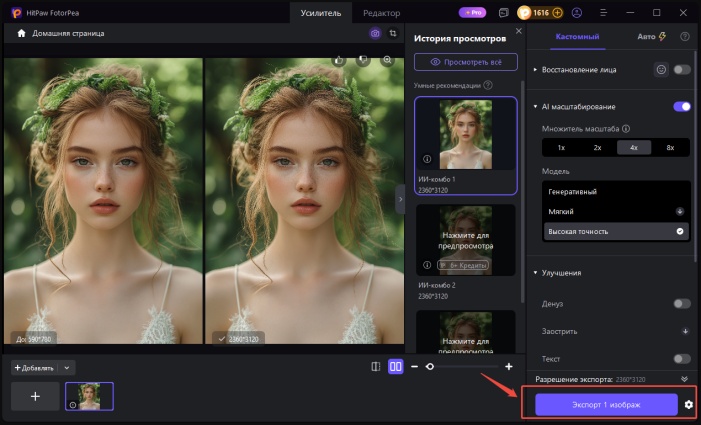Select the crop tool icon
This screenshot has width=701, height=425.
tap(393, 34)
